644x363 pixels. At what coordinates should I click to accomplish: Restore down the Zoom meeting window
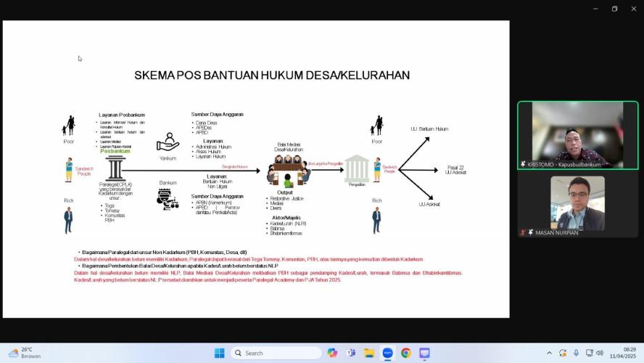(x=614, y=9)
